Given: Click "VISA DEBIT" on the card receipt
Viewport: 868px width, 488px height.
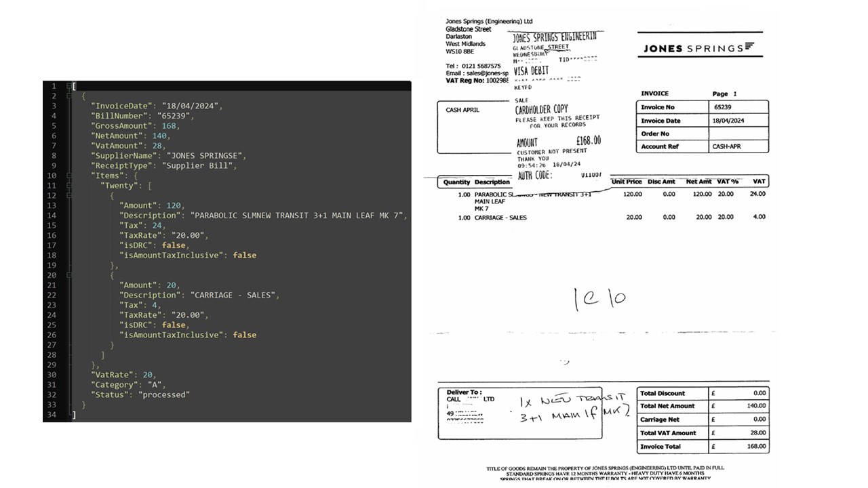Looking at the screenshot, I should (x=532, y=70).
